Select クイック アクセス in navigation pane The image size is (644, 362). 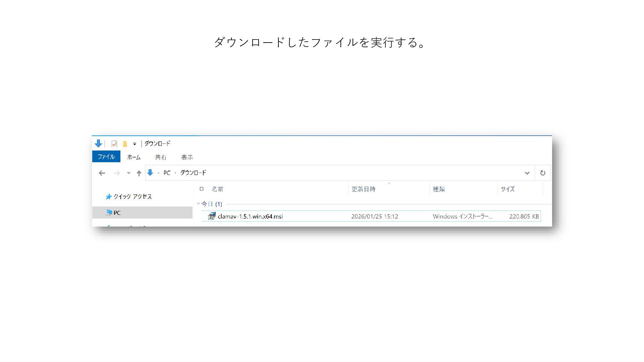[132, 196]
